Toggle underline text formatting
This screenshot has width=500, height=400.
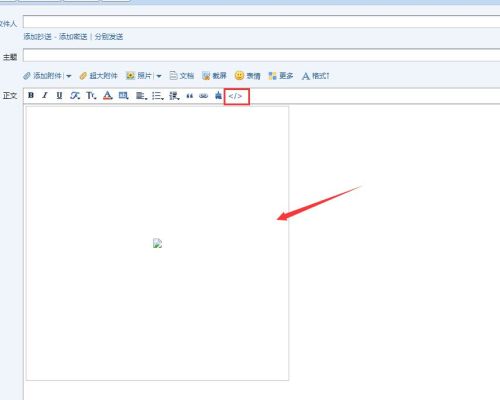59,96
